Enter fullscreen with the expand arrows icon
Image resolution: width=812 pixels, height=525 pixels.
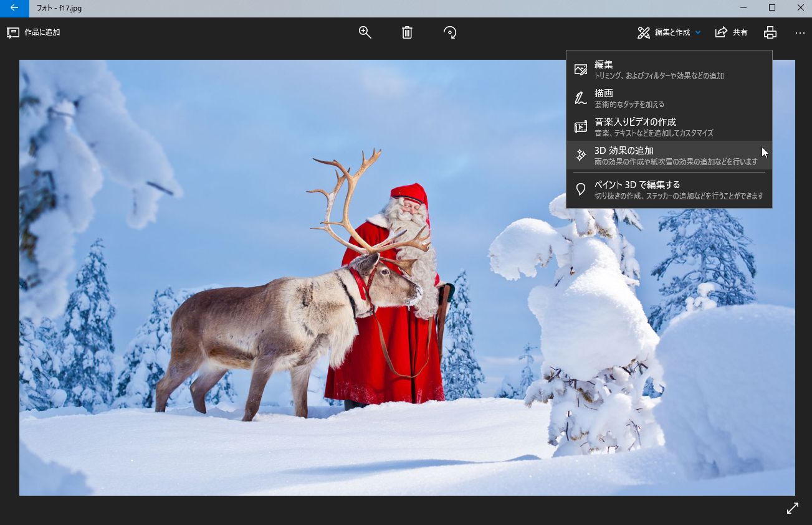click(x=792, y=508)
